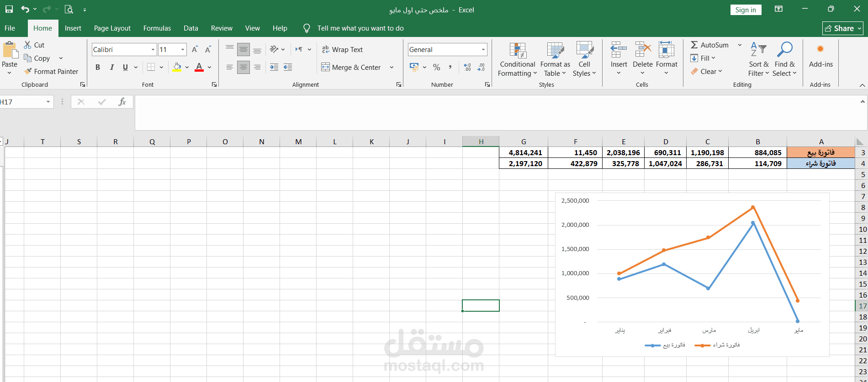Toggle Wrap Text on

point(342,49)
